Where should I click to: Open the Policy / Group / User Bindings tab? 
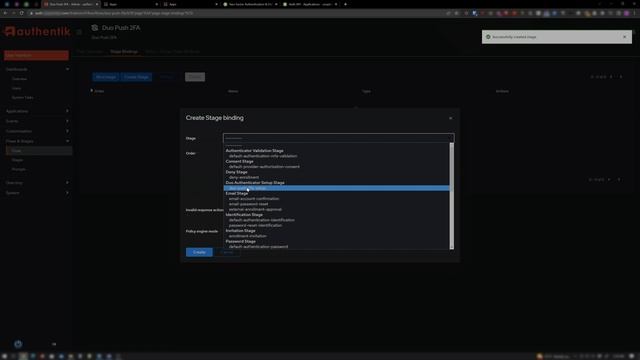(173, 52)
